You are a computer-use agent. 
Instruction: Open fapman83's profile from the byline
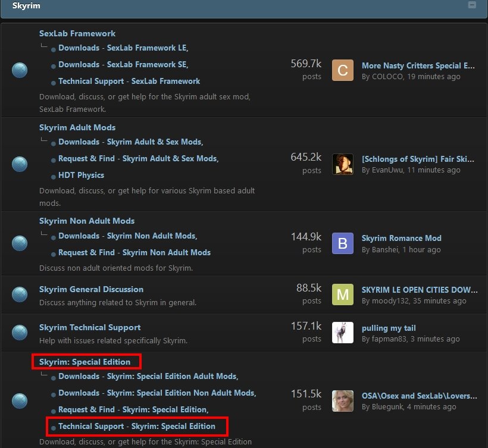point(389,339)
